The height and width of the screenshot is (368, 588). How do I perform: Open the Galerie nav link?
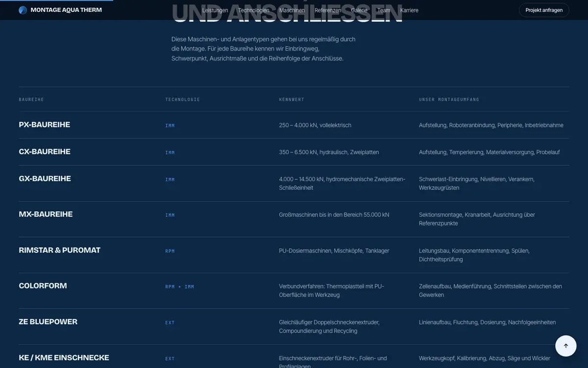click(x=359, y=10)
